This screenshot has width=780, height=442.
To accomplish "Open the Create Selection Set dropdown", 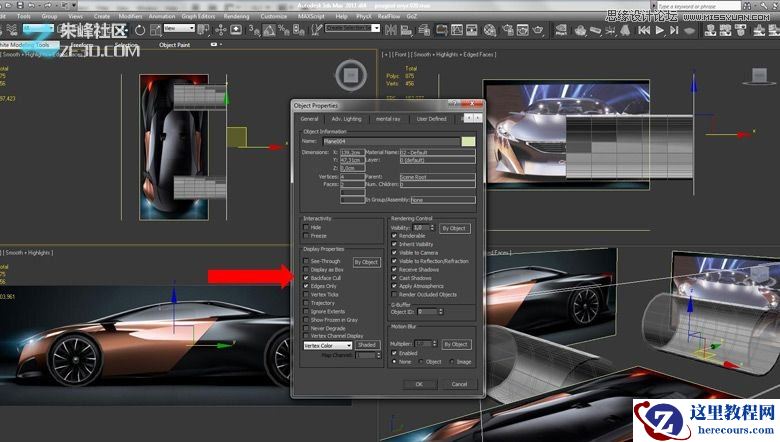I will coord(353,28).
